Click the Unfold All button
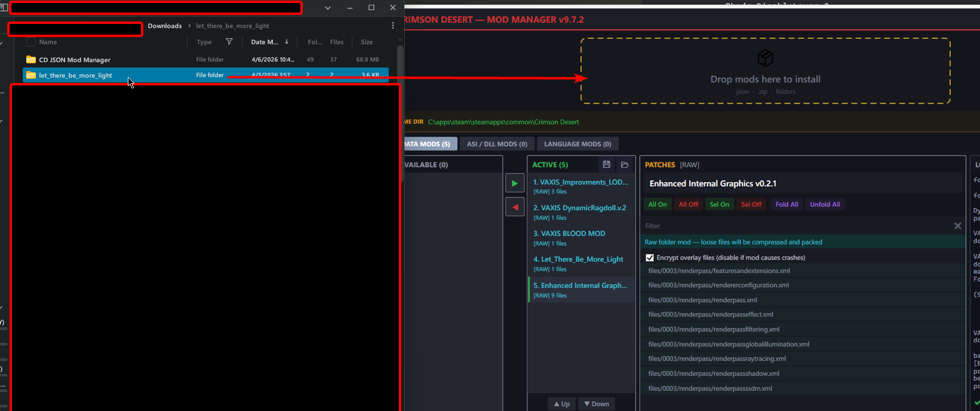980x411 pixels. tap(825, 204)
